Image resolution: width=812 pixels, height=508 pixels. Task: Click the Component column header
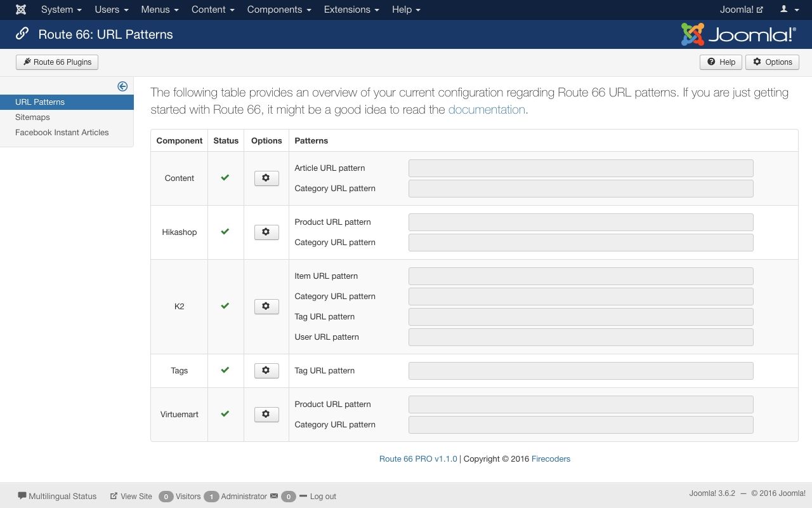pos(180,140)
